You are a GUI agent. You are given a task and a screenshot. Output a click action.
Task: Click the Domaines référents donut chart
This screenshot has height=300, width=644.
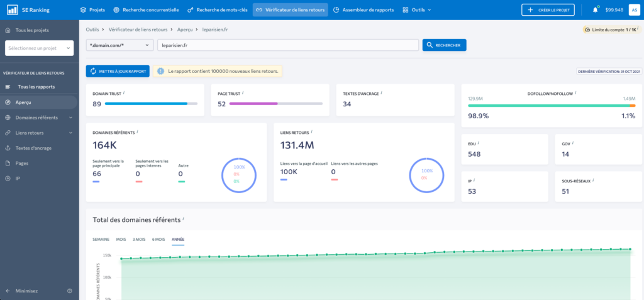tap(239, 174)
